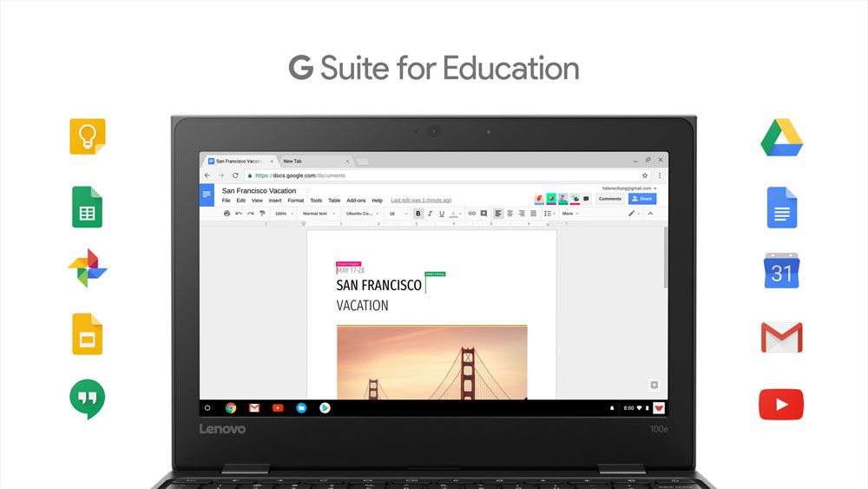Click the Insert link icon

pos(472,214)
